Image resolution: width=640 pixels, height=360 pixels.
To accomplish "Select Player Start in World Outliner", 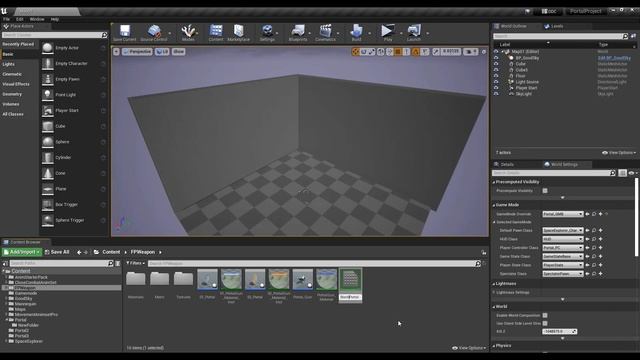I will coord(526,88).
